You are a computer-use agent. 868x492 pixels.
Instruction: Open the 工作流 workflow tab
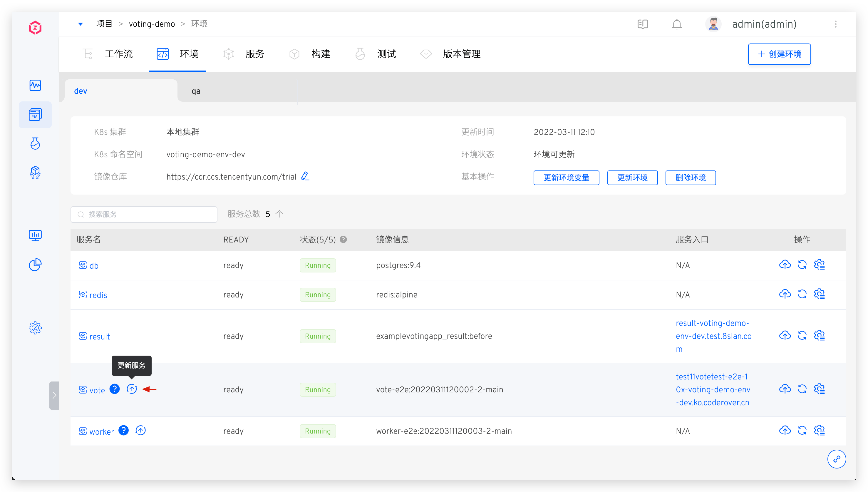(118, 54)
